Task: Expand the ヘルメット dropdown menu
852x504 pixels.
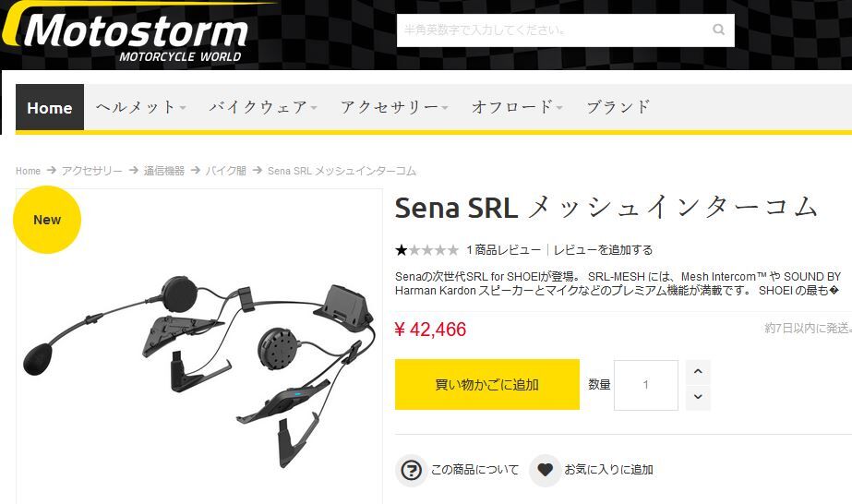Action: (140, 107)
